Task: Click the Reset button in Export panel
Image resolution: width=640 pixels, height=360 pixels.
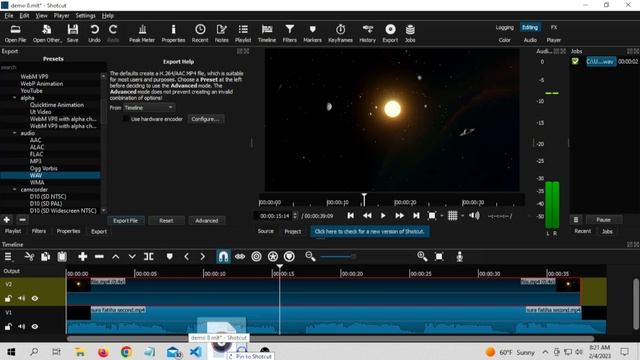Action: [x=166, y=220]
